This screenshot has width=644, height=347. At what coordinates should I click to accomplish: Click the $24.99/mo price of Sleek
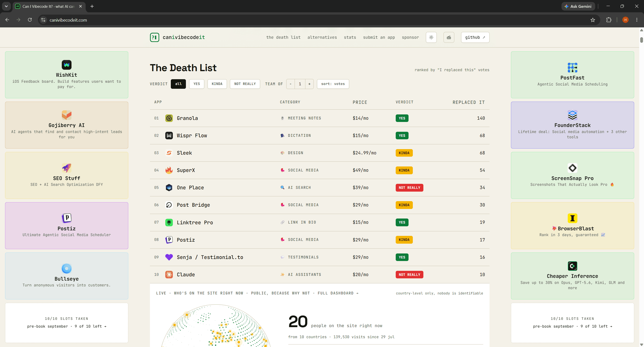(365, 153)
